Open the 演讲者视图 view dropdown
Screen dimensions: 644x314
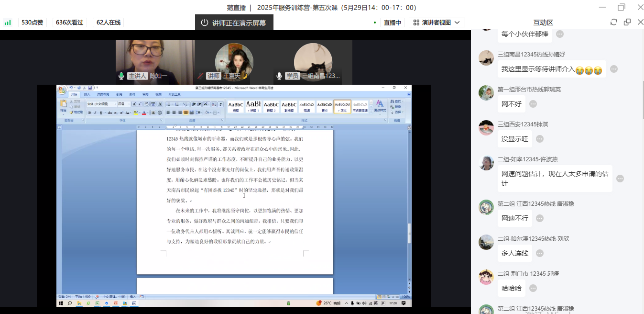coord(437,22)
